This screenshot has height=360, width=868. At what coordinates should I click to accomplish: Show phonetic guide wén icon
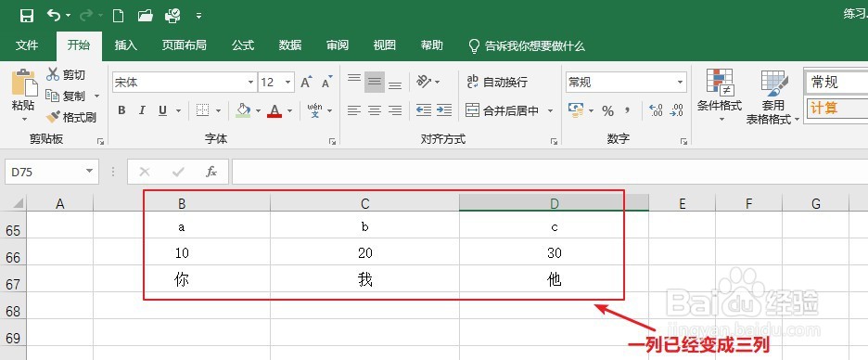tap(314, 110)
